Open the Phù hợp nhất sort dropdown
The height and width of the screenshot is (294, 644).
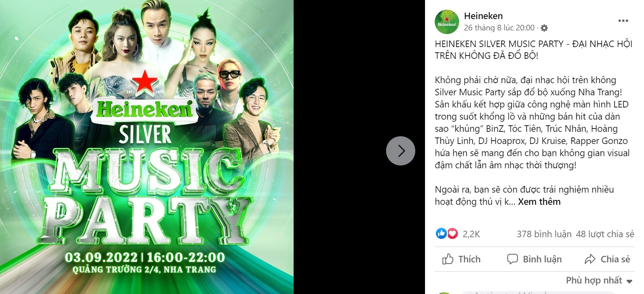tap(599, 281)
